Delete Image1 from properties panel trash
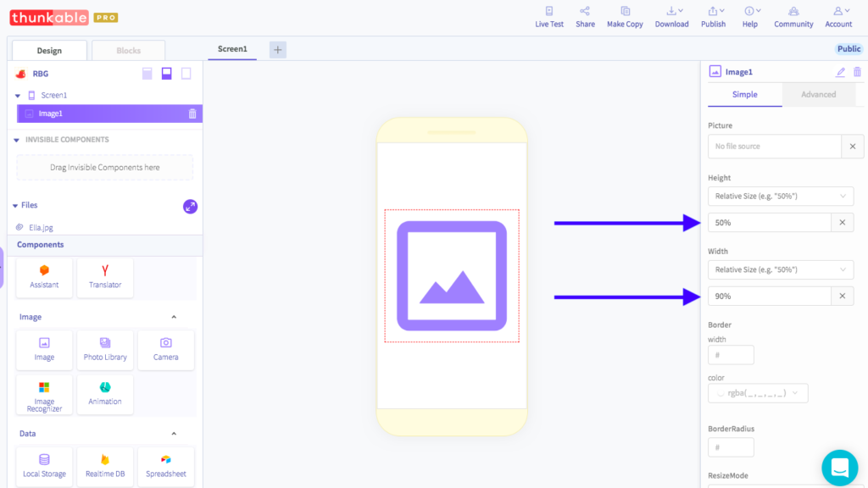868x488 pixels. click(x=857, y=72)
